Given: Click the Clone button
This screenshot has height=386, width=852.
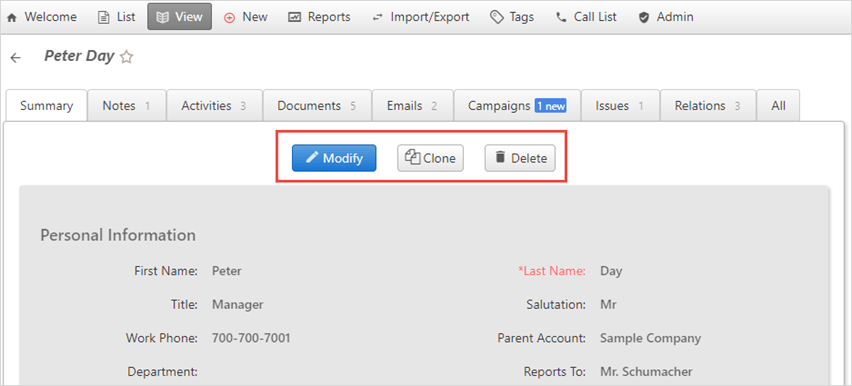Looking at the screenshot, I should [430, 158].
